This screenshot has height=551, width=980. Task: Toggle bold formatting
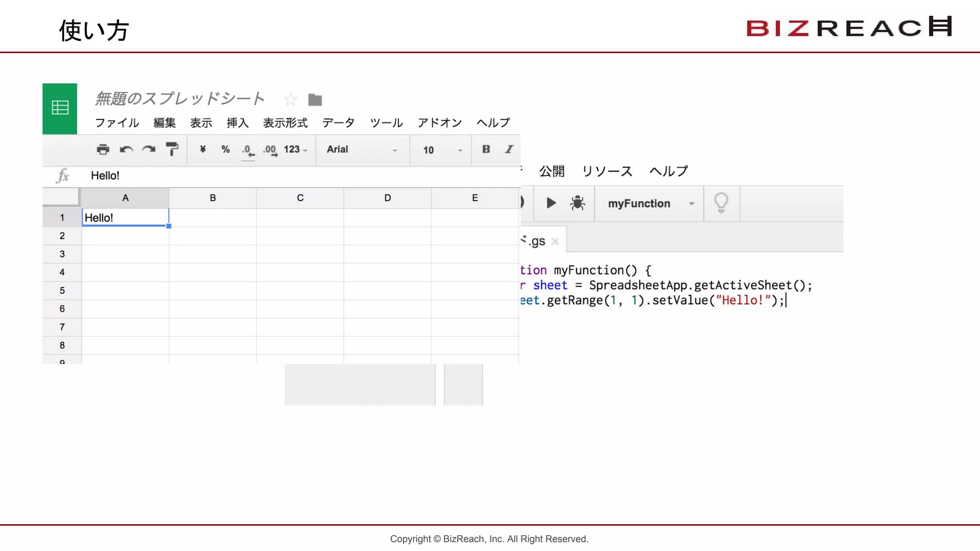[x=486, y=149]
